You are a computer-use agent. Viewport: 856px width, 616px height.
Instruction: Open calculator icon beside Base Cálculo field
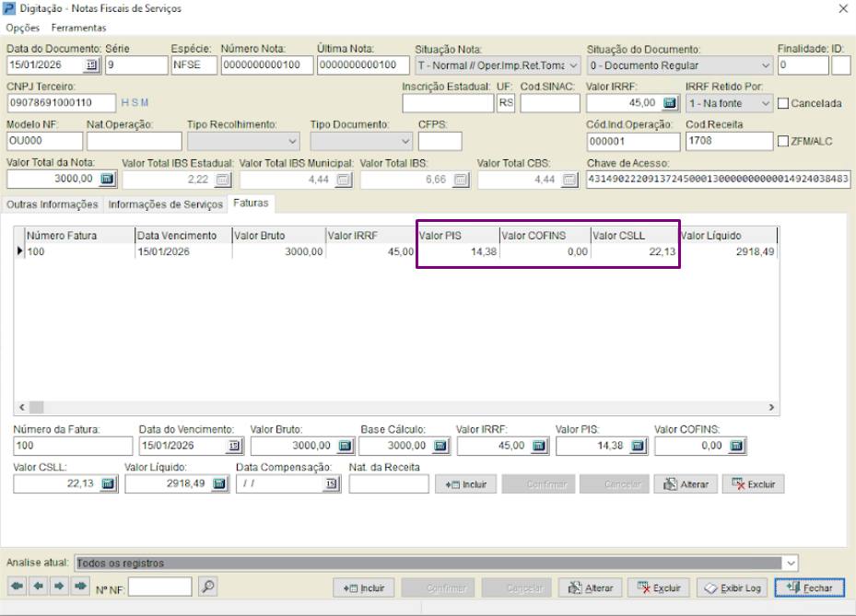(440, 446)
